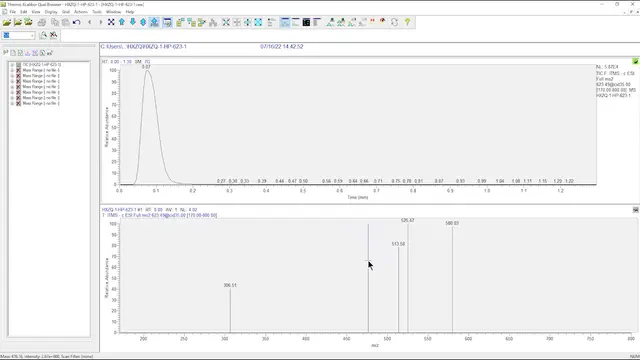Click the yellow Help question mark icon
The height and width of the screenshot is (360, 640).
coord(407,22)
